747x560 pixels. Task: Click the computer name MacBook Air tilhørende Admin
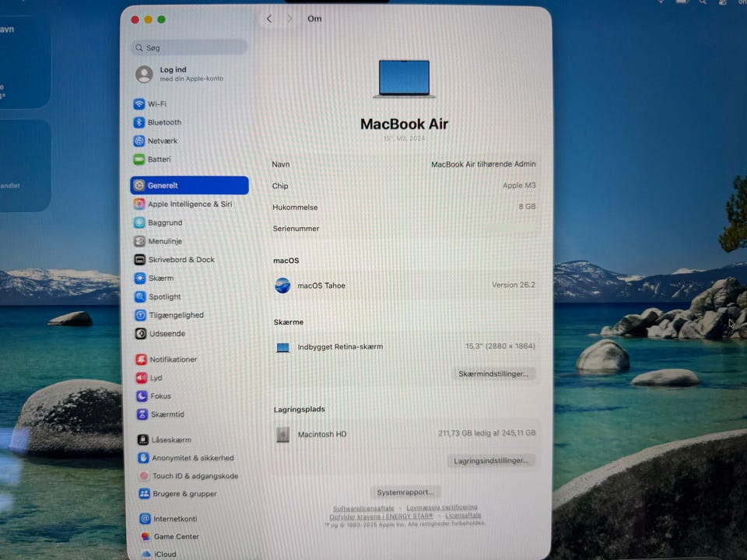click(483, 164)
